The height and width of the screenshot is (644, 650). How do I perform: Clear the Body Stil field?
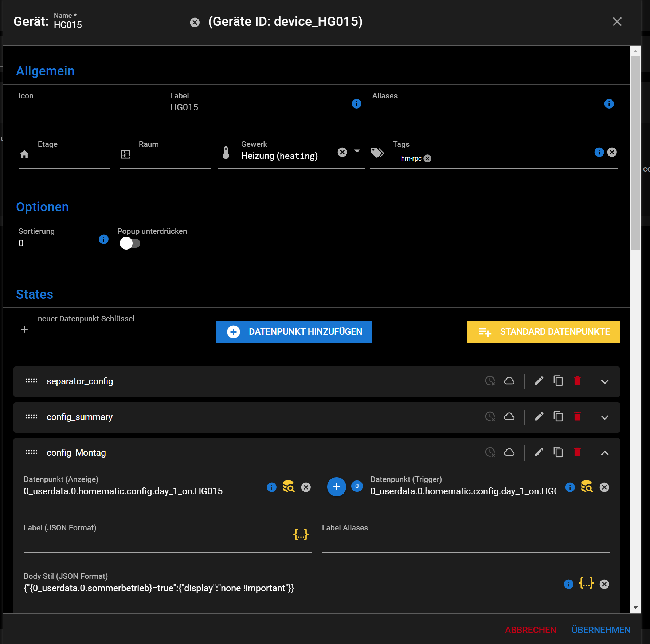604,584
